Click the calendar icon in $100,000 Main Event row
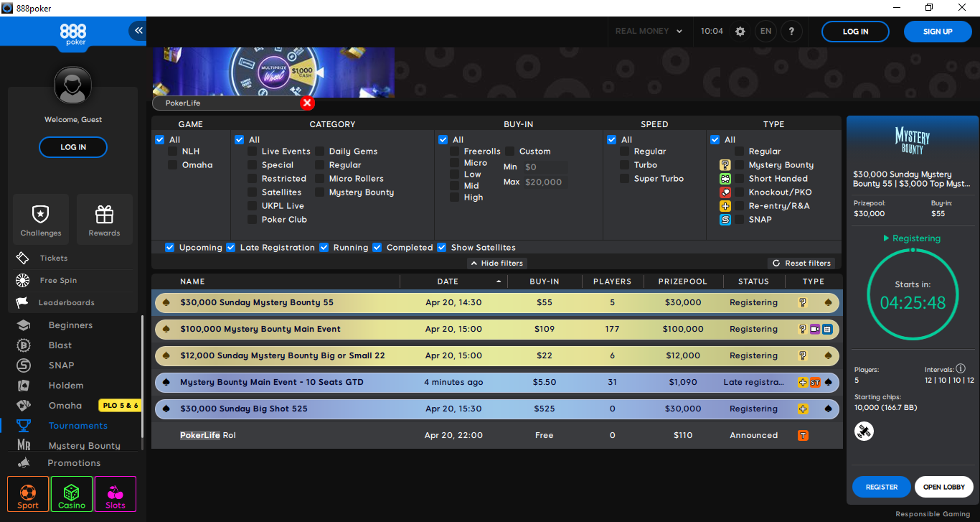 [826, 329]
